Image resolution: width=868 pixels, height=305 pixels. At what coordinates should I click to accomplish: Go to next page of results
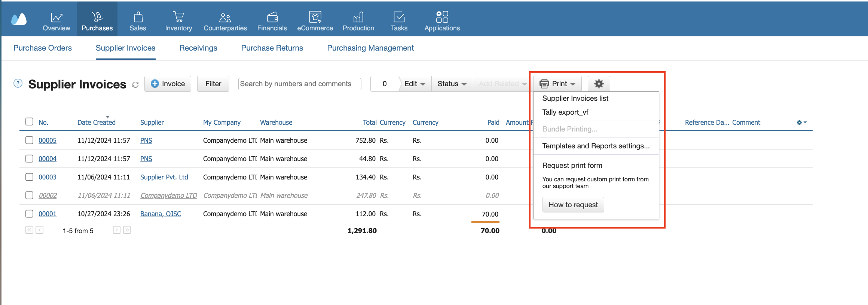pyautogui.click(x=117, y=230)
